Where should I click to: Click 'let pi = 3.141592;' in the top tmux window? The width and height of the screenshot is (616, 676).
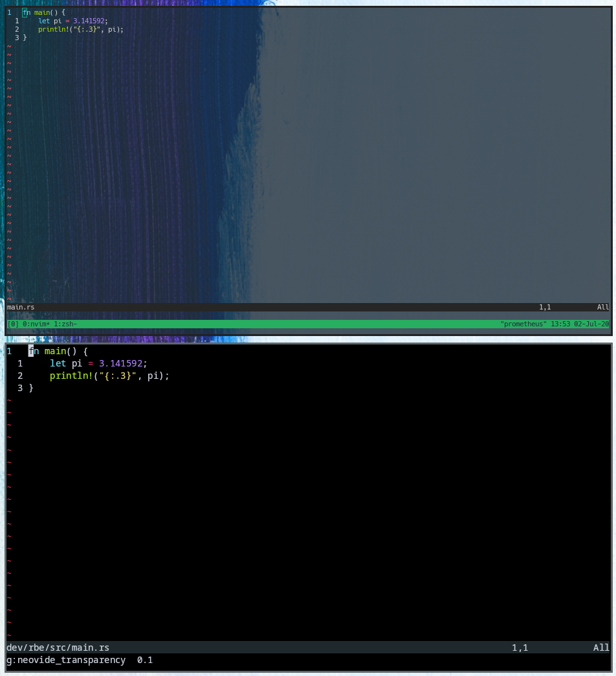click(x=73, y=21)
